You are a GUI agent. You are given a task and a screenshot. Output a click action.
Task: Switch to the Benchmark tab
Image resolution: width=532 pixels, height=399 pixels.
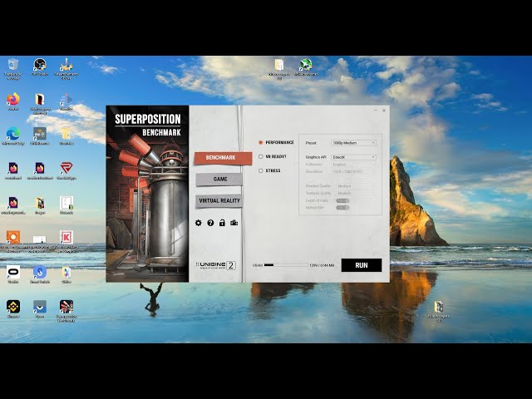tap(223, 158)
